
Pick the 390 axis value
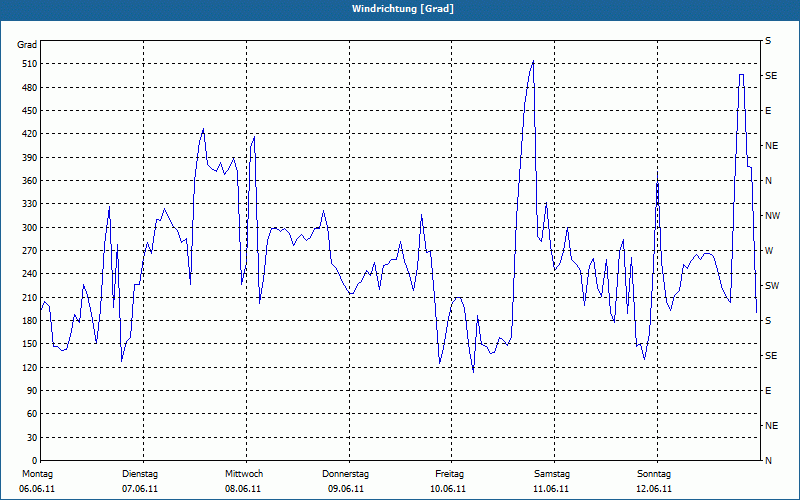30,158
